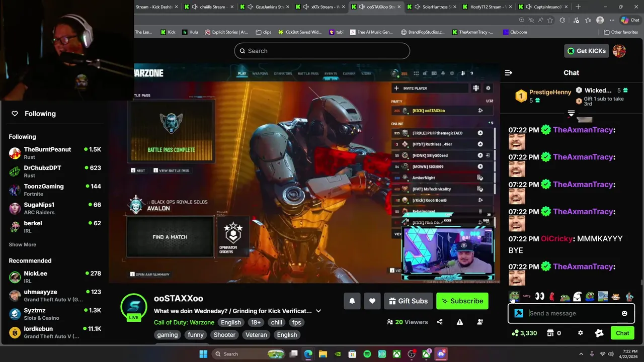
Task: Open the Call of Duty: Warzone category link
Action: pyautogui.click(x=184, y=322)
